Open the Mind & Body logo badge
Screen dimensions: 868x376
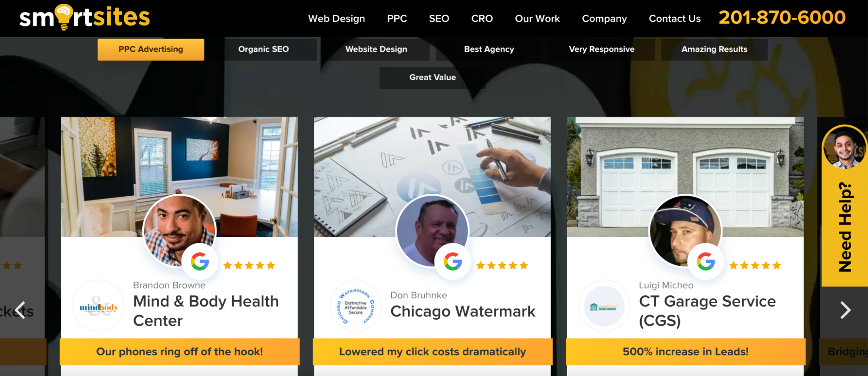pyautogui.click(x=99, y=306)
